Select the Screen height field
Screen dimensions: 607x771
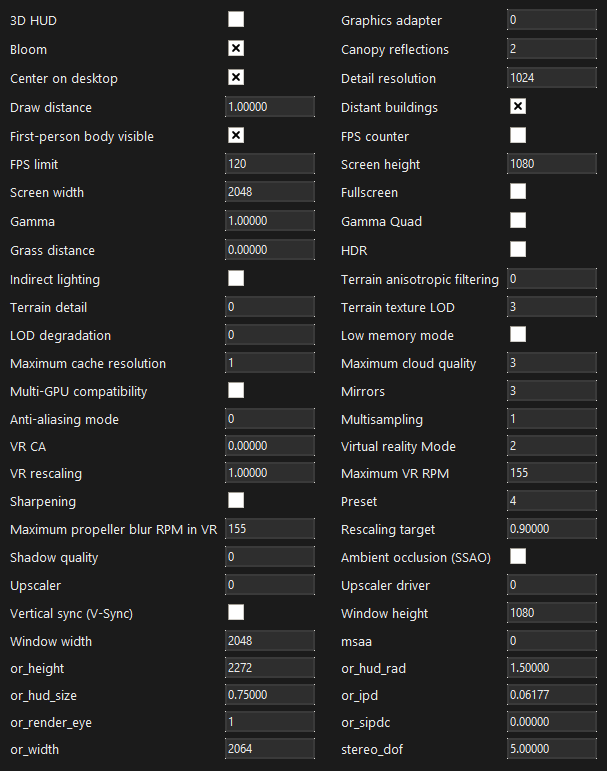(552, 164)
